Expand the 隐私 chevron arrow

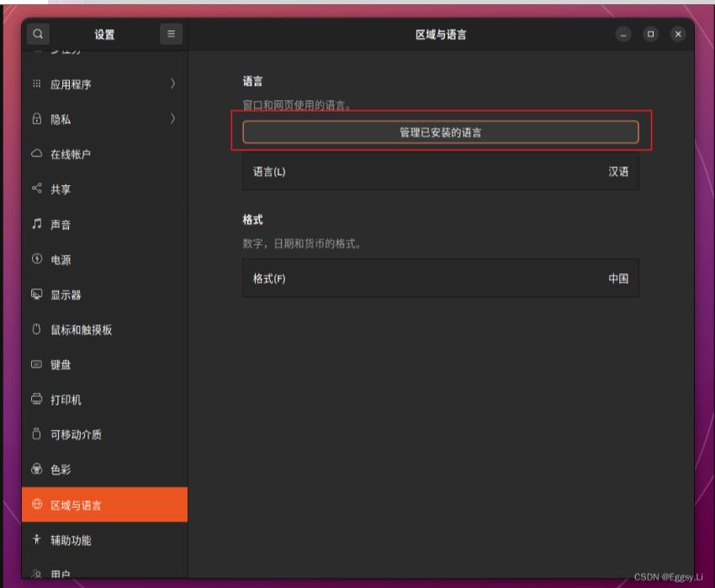(172, 119)
